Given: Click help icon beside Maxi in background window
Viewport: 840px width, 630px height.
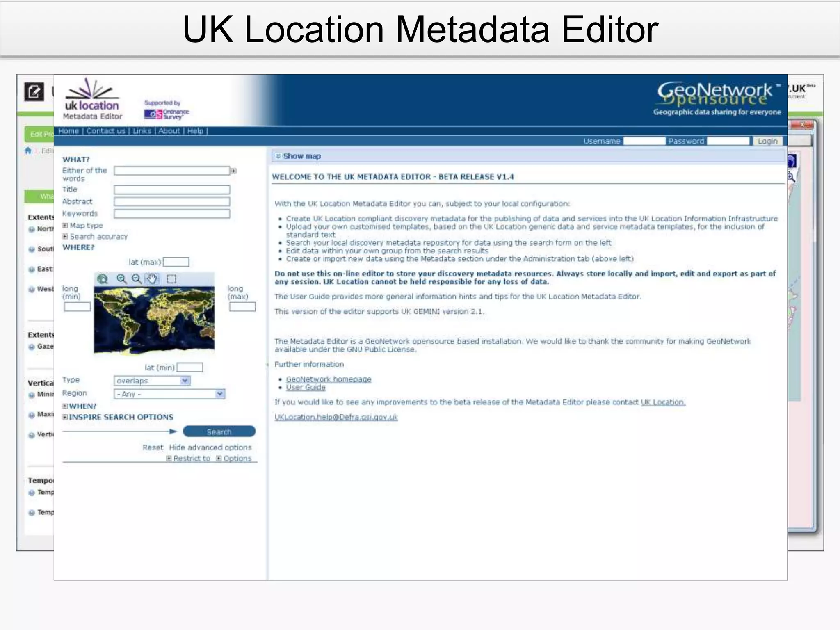Looking at the screenshot, I should click(32, 415).
